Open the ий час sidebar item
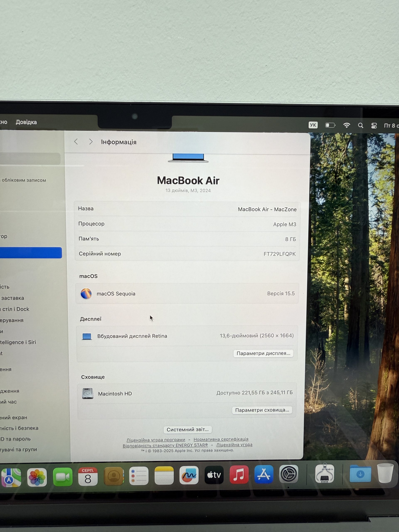Viewport: 399px width, 532px height. click(9, 402)
